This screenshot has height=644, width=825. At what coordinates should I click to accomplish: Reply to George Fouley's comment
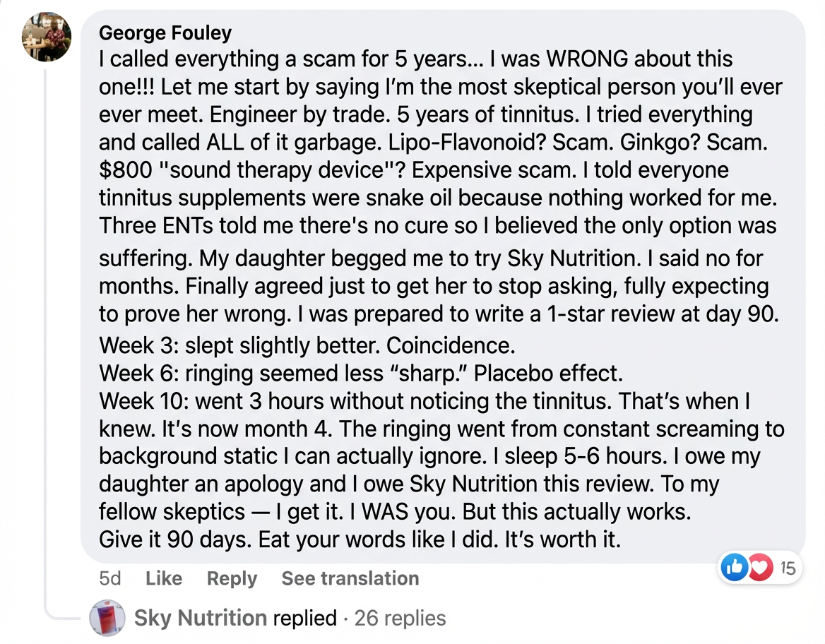coord(232,578)
